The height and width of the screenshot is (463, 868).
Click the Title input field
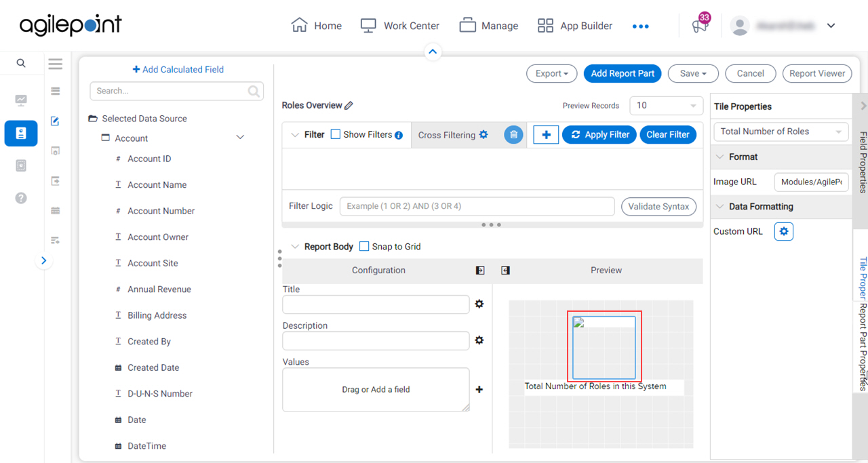(x=376, y=304)
